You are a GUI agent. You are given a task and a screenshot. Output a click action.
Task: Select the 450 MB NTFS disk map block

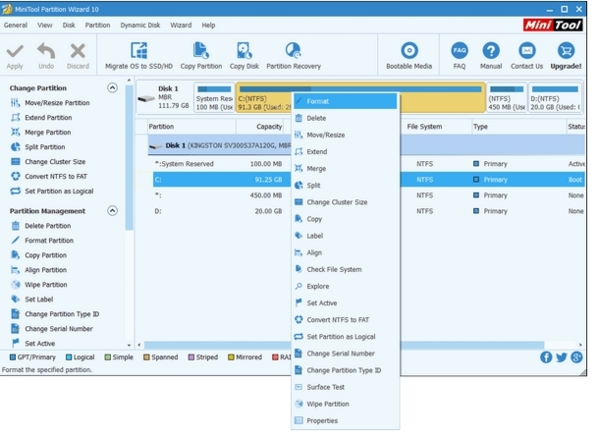507,98
